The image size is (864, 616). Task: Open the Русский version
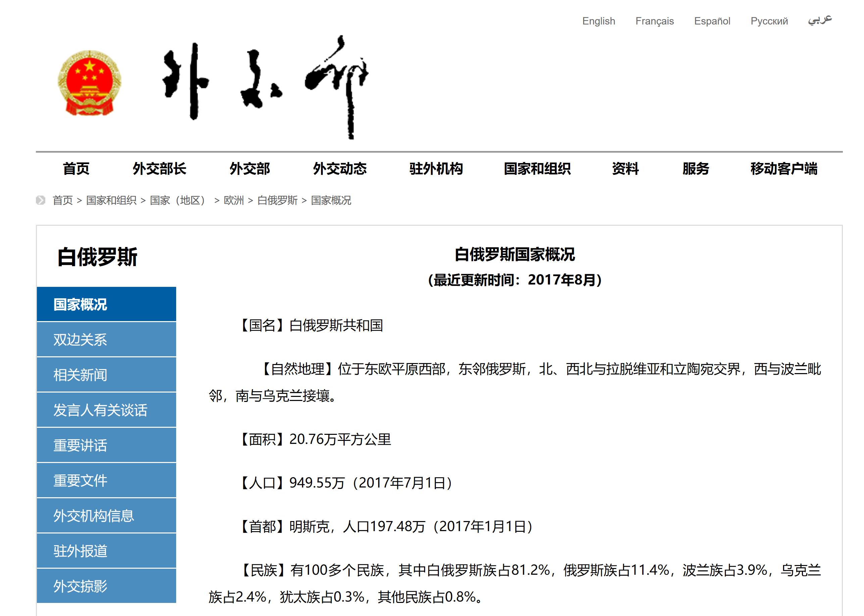(x=769, y=21)
